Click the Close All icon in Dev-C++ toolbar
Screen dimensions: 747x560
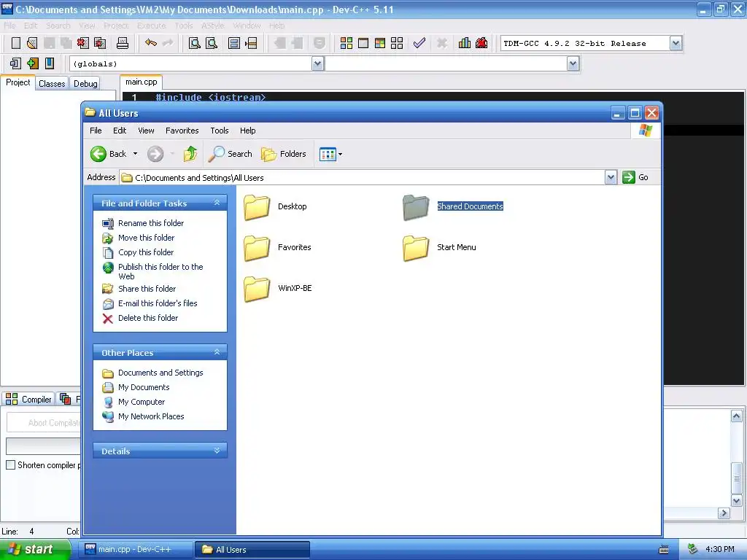(100, 43)
